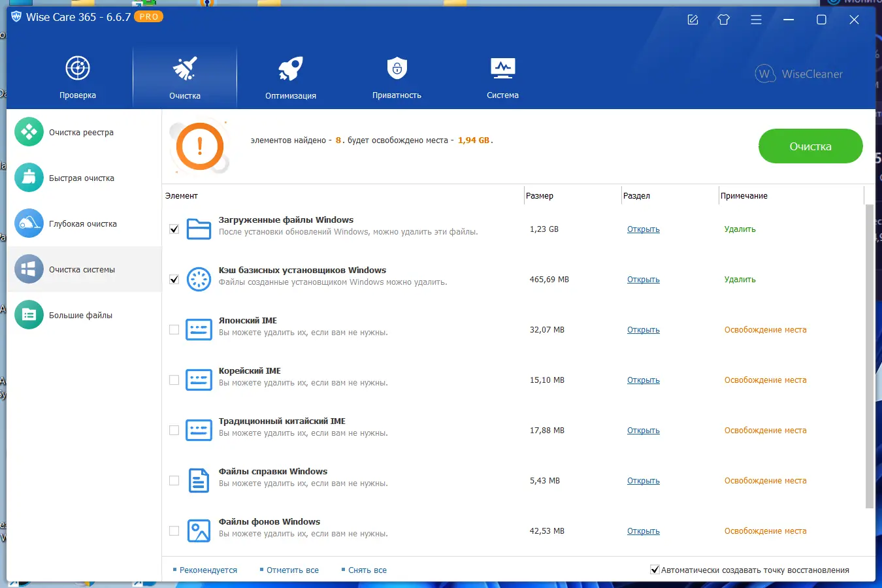Click the theme skin t-shirt icon

[x=723, y=20]
